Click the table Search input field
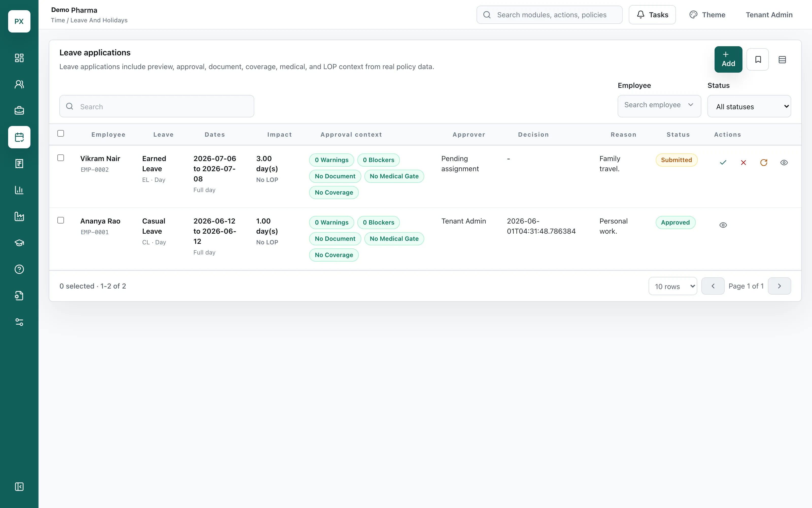The width and height of the screenshot is (812, 508). 157,106
